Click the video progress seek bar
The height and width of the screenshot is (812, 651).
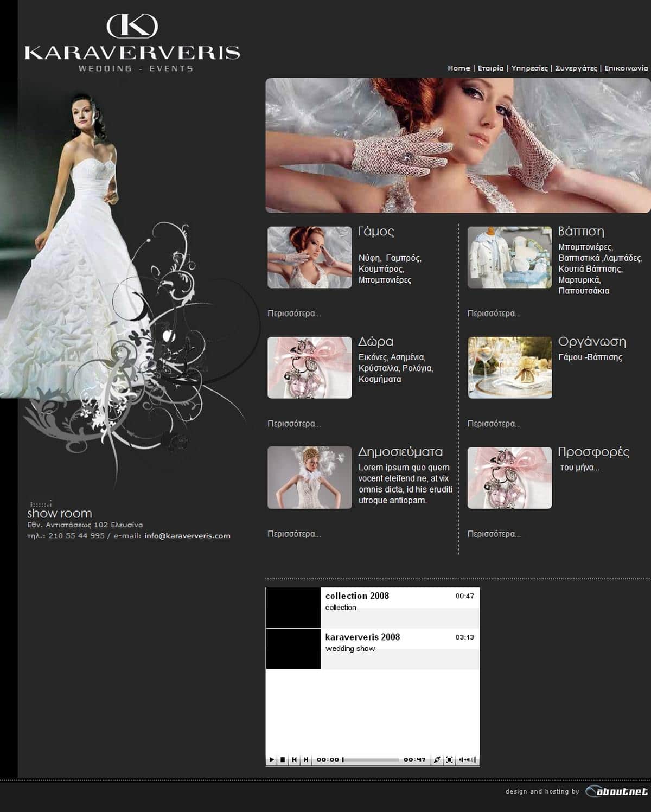click(371, 760)
